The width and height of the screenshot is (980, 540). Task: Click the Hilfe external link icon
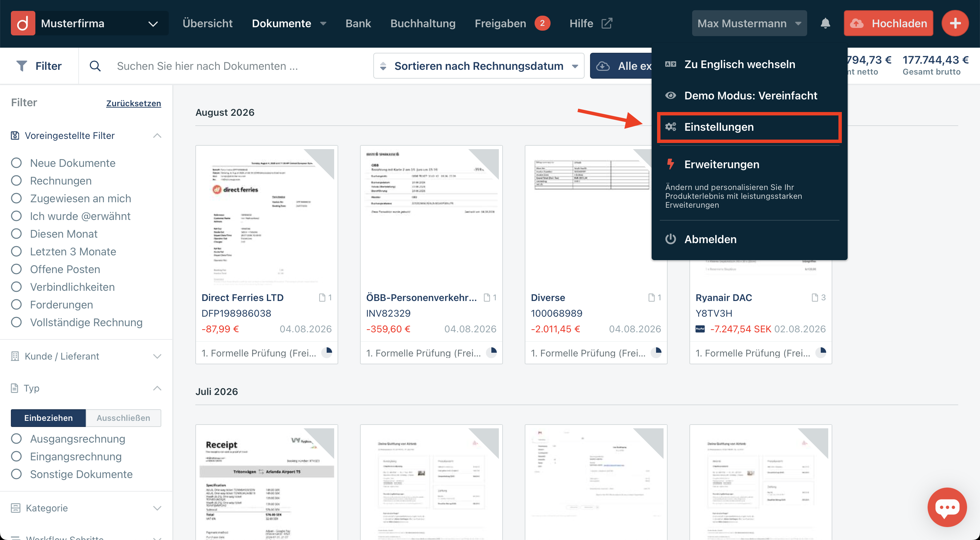[x=607, y=23]
